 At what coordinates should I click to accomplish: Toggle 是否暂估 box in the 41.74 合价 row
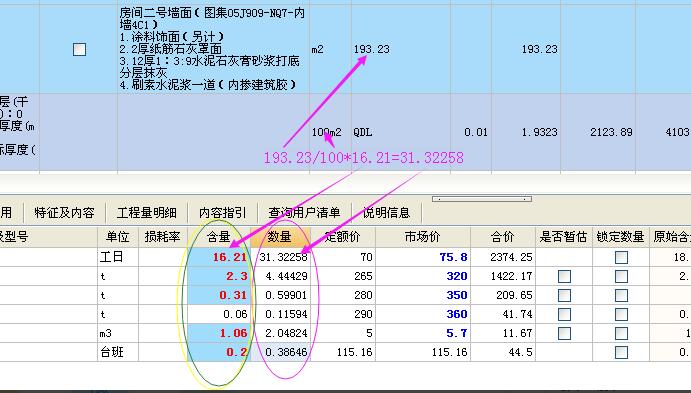pos(565,315)
